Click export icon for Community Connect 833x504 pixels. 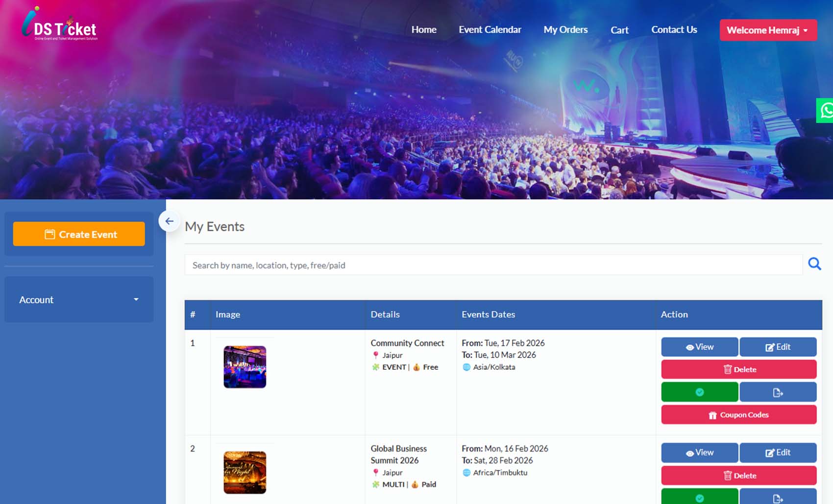[778, 392]
